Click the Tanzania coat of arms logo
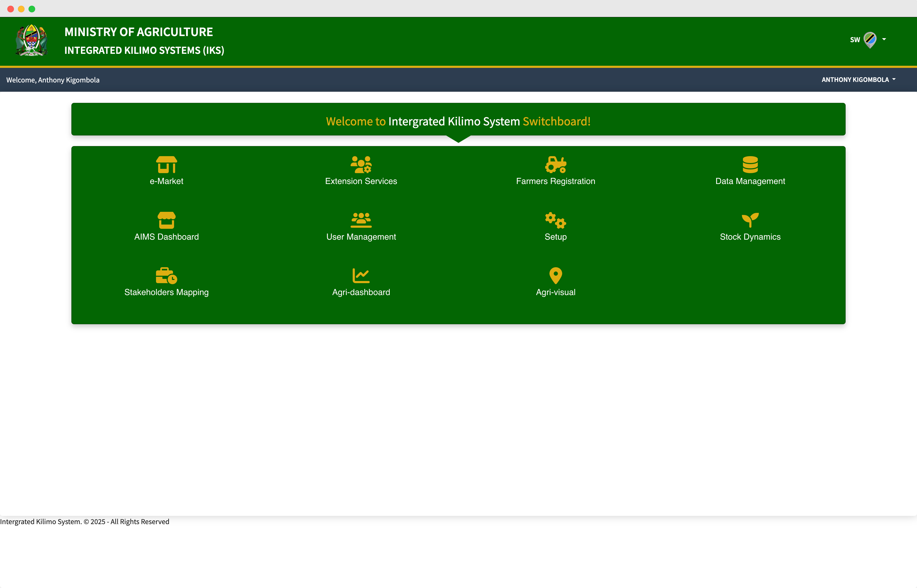The image size is (917, 588). pos(31,41)
